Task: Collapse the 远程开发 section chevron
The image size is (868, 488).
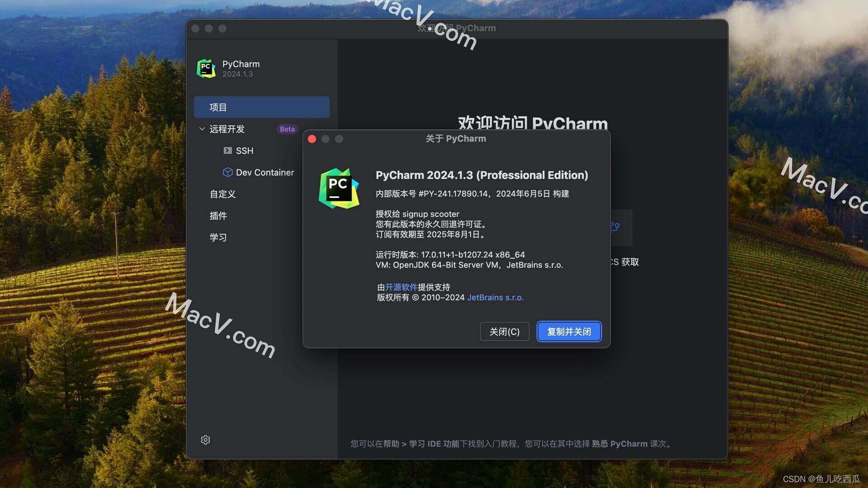Action: pyautogui.click(x=202, y=129)
